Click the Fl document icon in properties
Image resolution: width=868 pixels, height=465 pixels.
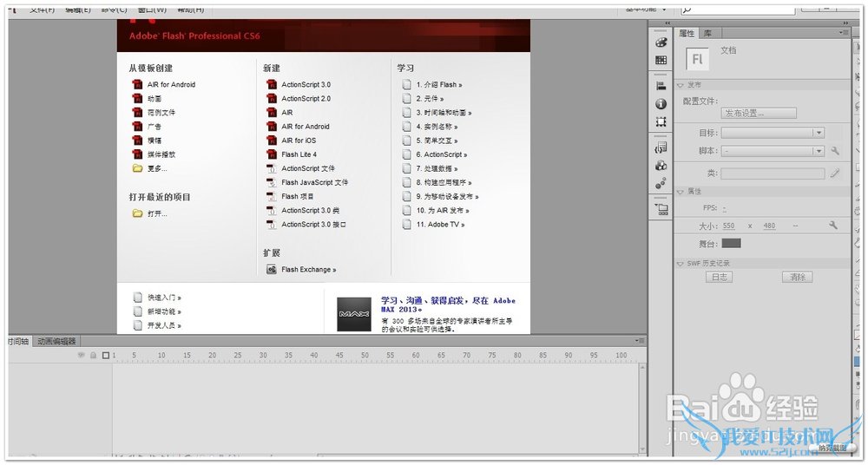click(697, 59)
